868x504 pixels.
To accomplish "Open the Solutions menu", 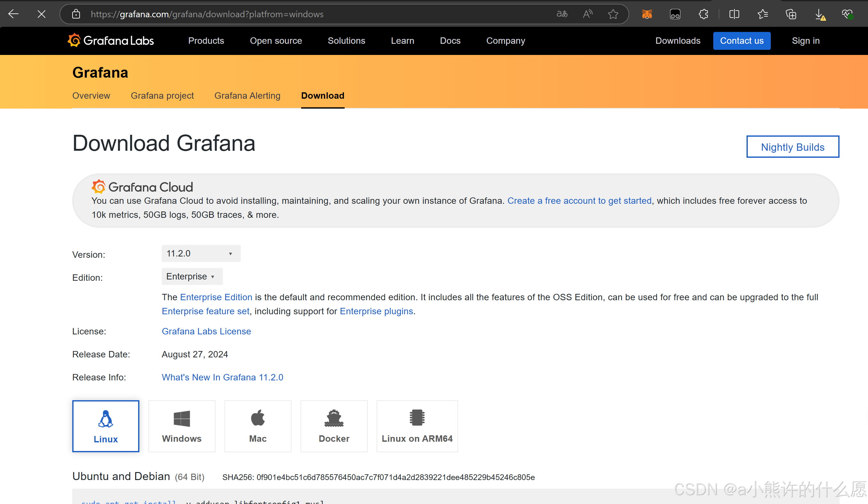I will pos(346,41).
